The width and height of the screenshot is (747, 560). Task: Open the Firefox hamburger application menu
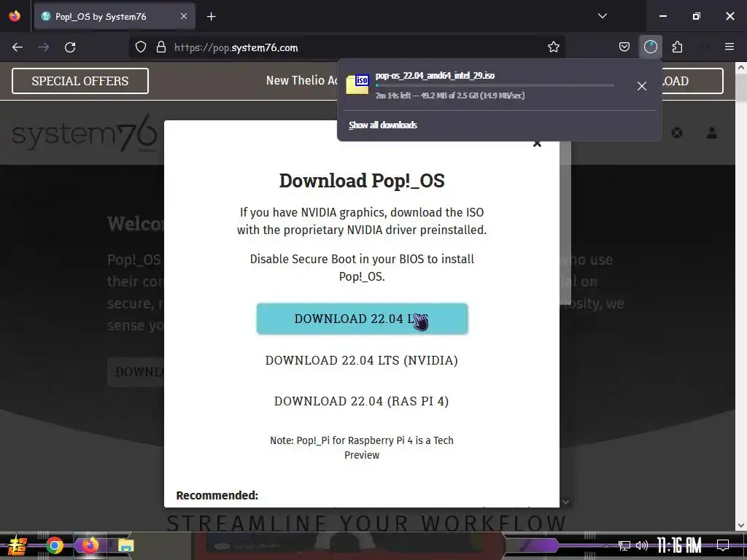pyautogui.click(x=729, y=47)
